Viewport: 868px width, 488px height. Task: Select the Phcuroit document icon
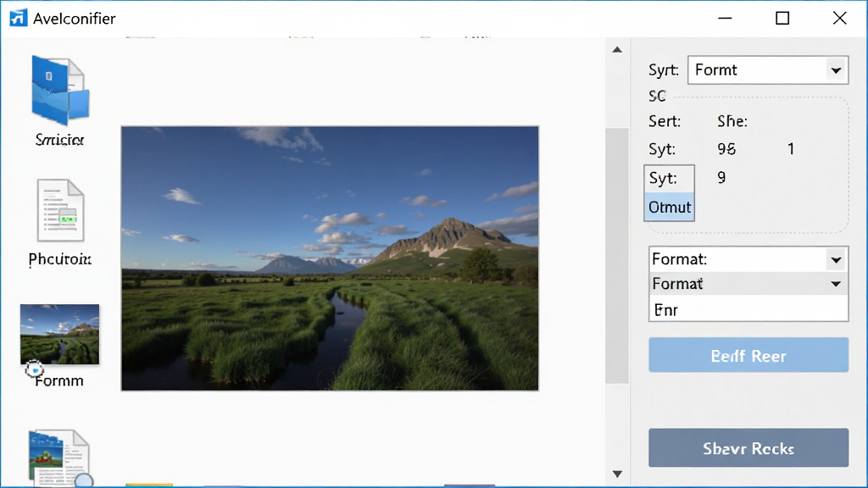point(60,210)
